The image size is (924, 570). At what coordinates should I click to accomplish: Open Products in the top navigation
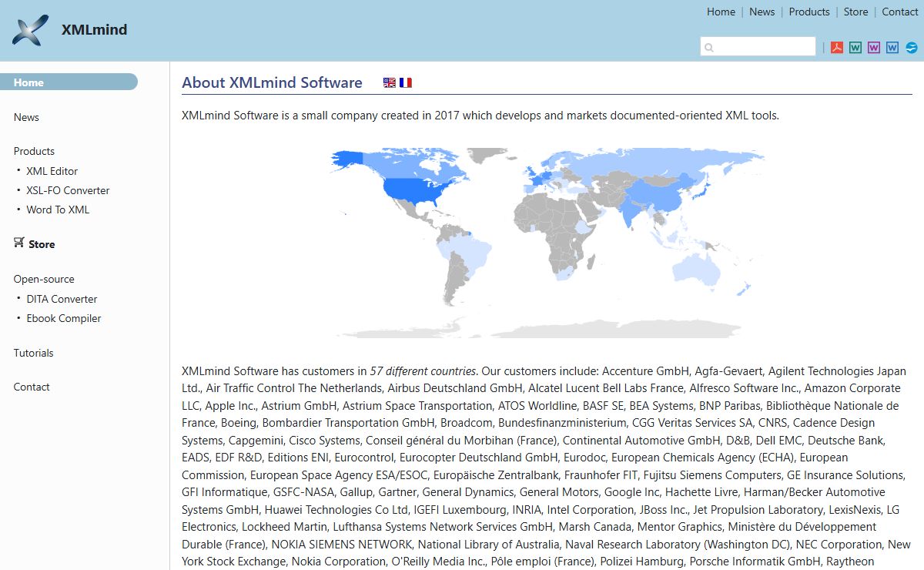809,12
